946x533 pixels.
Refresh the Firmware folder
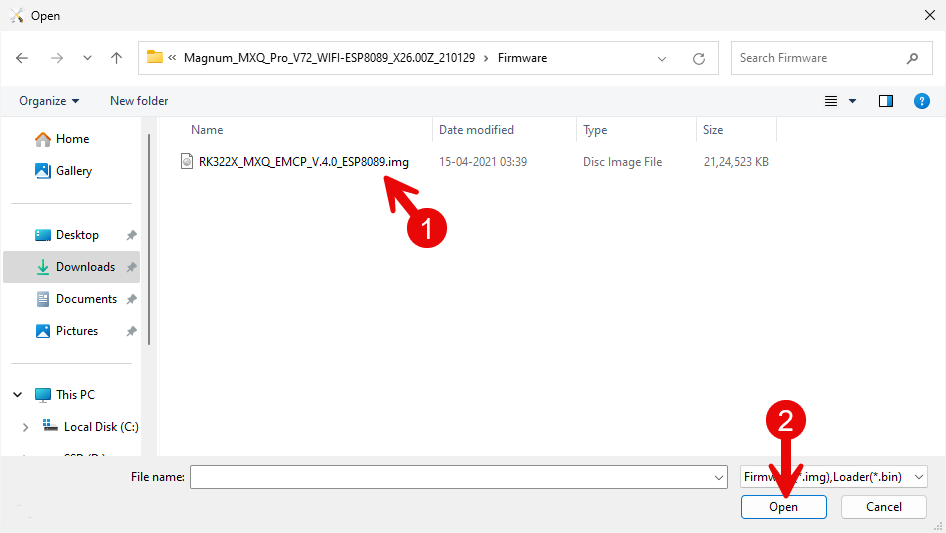pos(699,59)
